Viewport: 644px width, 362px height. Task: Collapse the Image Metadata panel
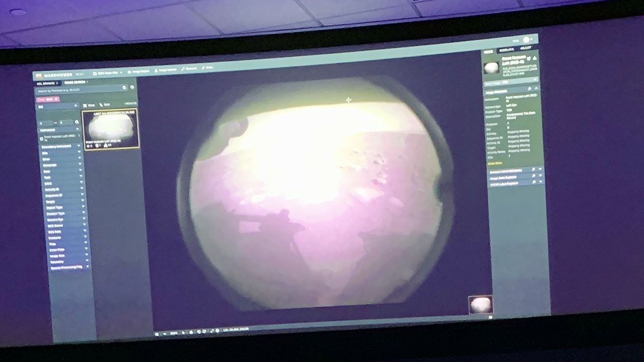[536, 88]
